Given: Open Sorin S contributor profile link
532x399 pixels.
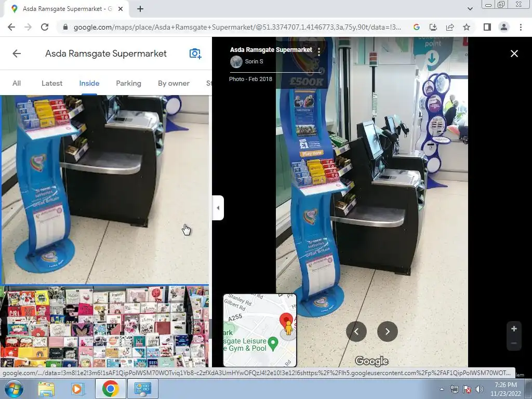Looking at the screenshot, I should tap(254, 61).
